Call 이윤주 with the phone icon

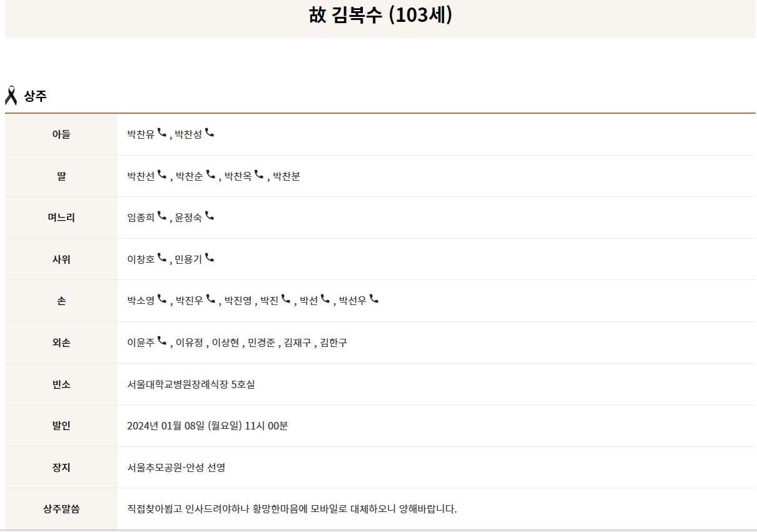162,341
